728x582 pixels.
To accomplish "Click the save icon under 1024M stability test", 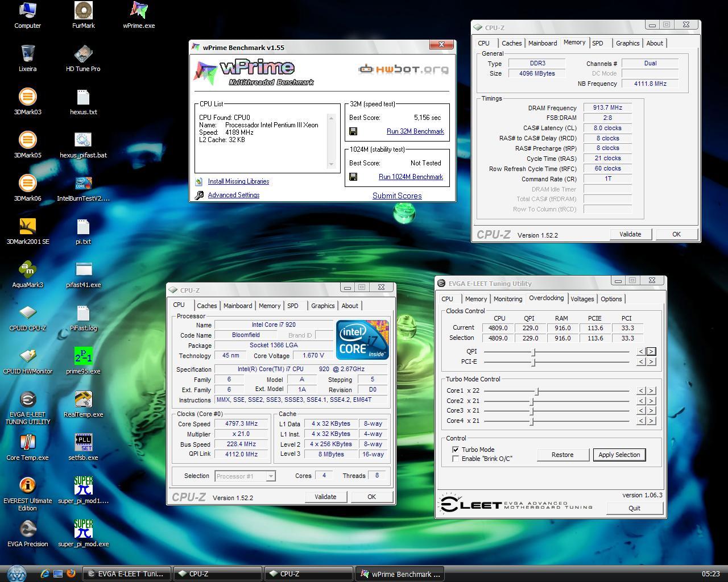I will coord(353,177).
